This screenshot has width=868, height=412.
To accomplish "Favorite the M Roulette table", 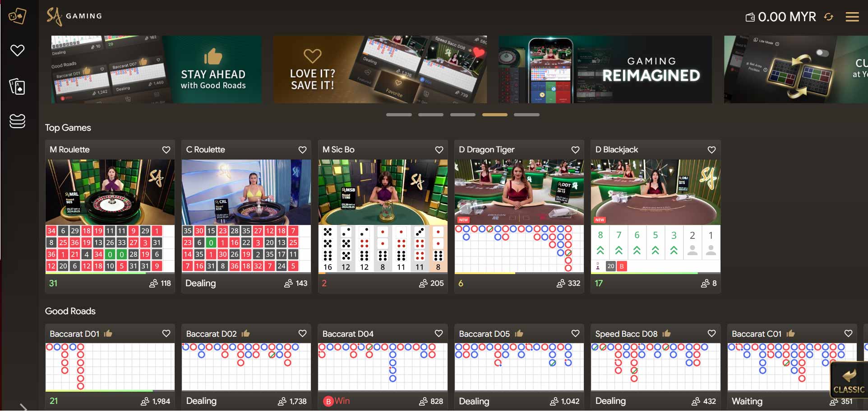I will [166, 150].
